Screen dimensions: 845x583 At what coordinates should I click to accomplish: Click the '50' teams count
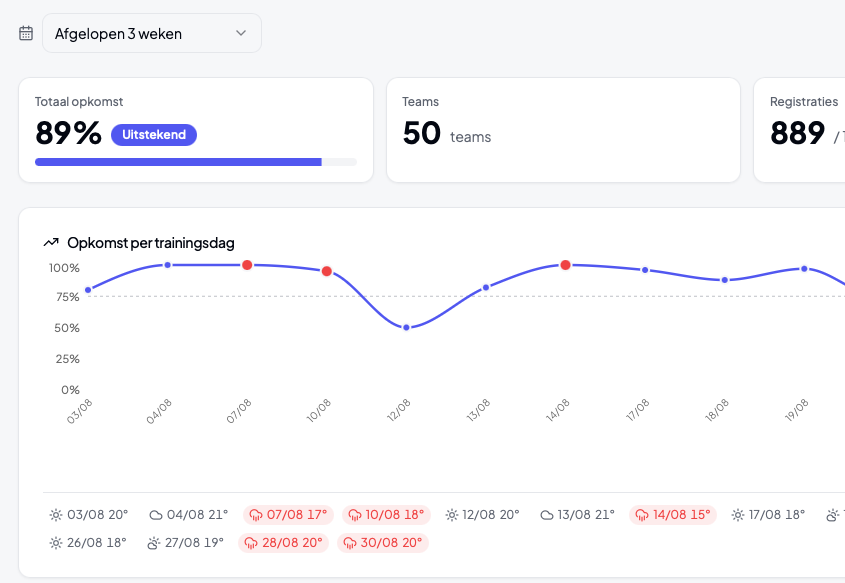click(421, 133)
